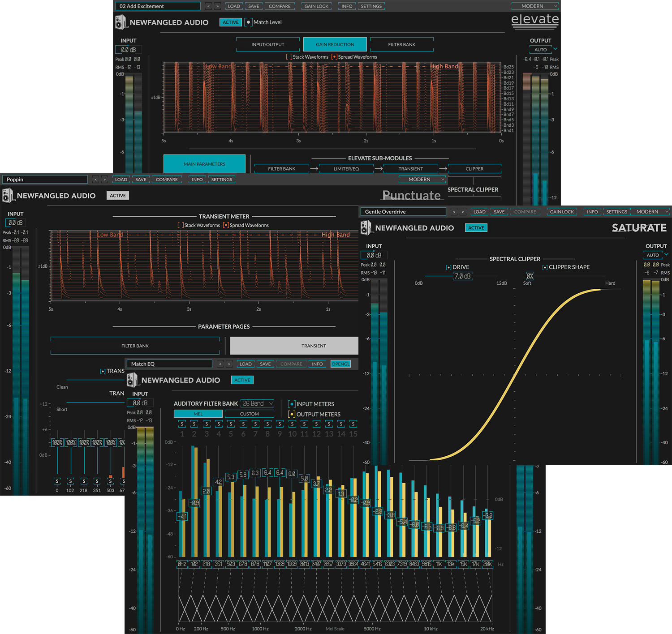Solo band 15 in Auditory Filter Bank
This screenshot has height=634, width=672.
click(x=353, y=424)
